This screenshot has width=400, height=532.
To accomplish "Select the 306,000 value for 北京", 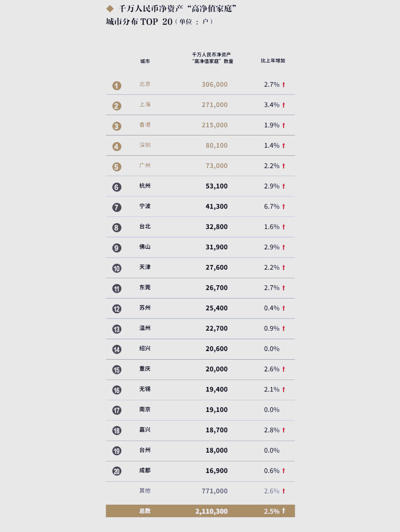I will [x=214, y=84].
